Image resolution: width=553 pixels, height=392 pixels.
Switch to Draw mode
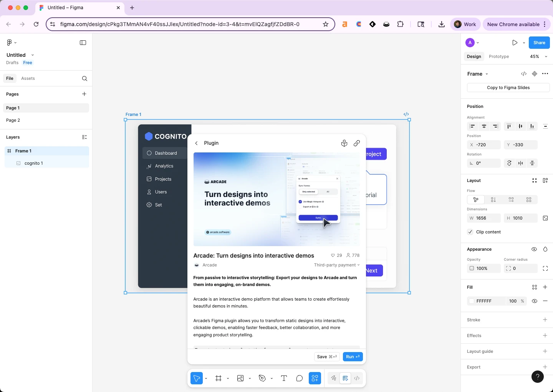[334, 379]
